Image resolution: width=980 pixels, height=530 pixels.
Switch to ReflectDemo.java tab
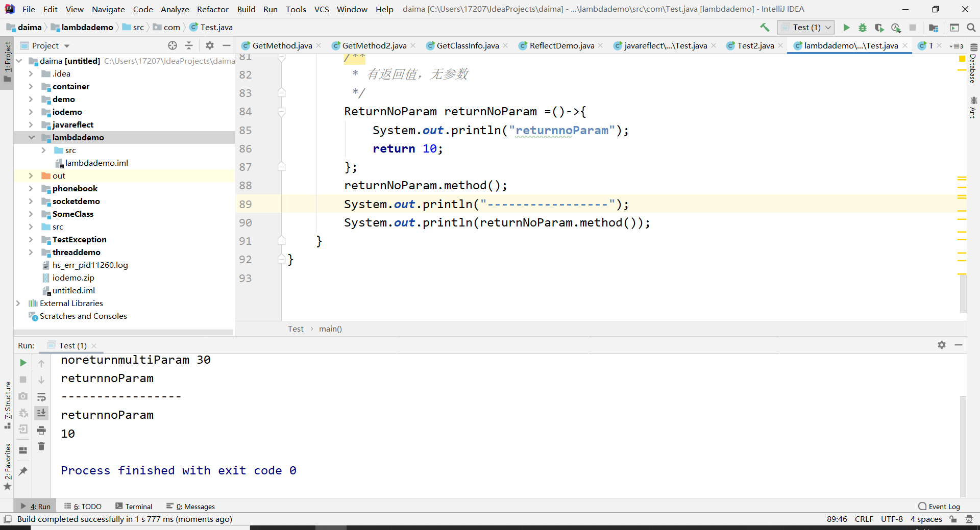pos(561,45)
